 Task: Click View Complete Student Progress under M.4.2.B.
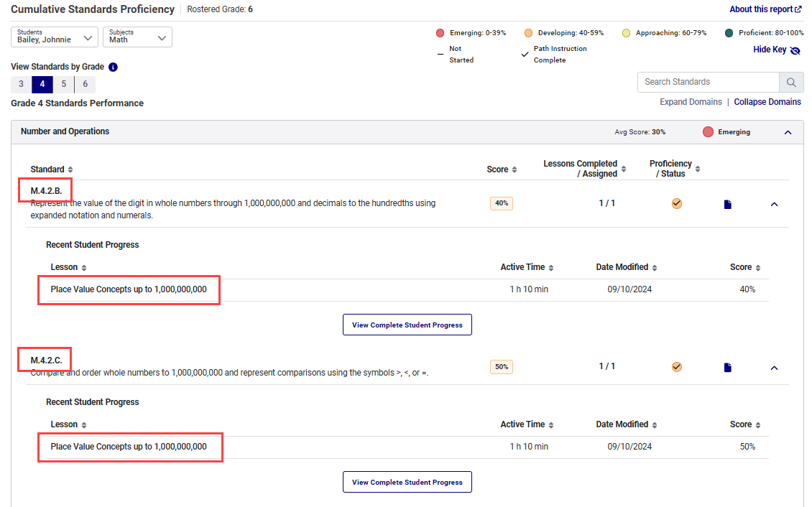coord(407,325)
